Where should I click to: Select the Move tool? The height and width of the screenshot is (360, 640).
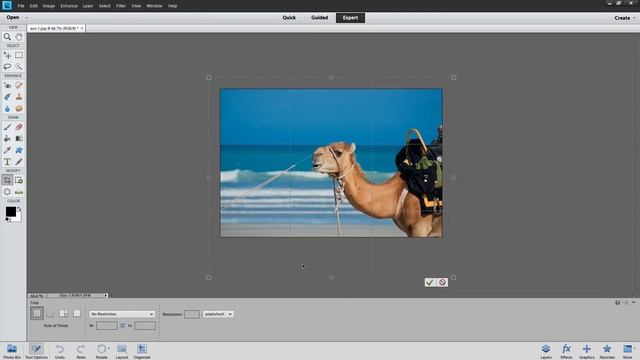[x=7, y=55]
